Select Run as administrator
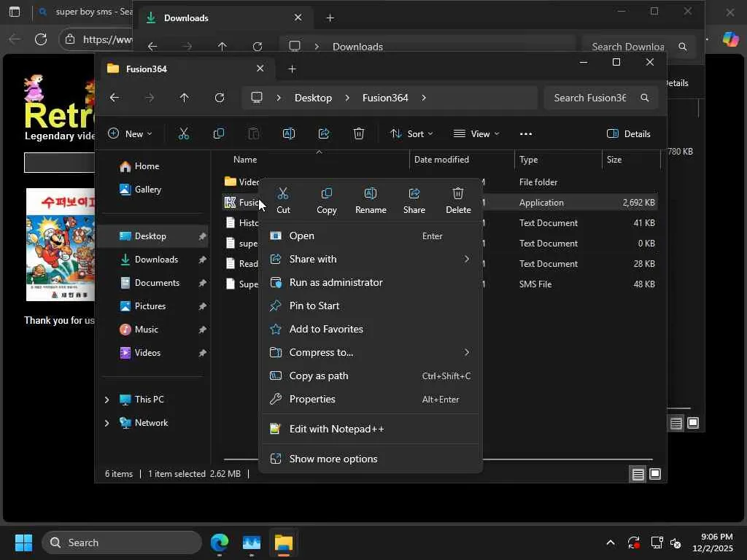This screenshot has height=560, width=747. tap(336, 282)
